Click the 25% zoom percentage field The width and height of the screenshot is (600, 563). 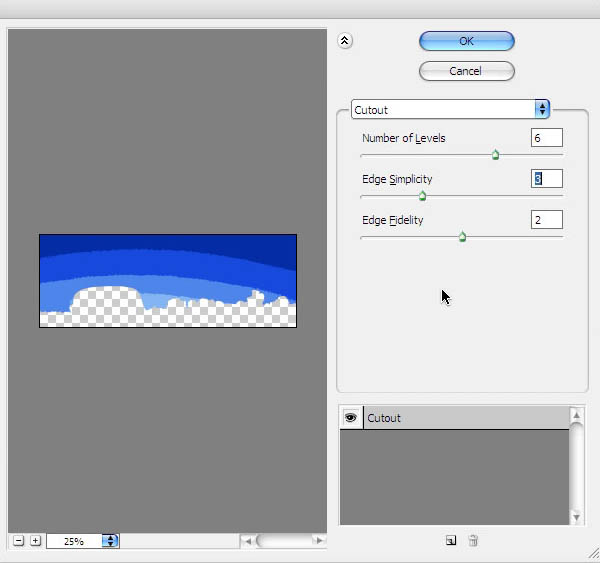pos(74,541)
